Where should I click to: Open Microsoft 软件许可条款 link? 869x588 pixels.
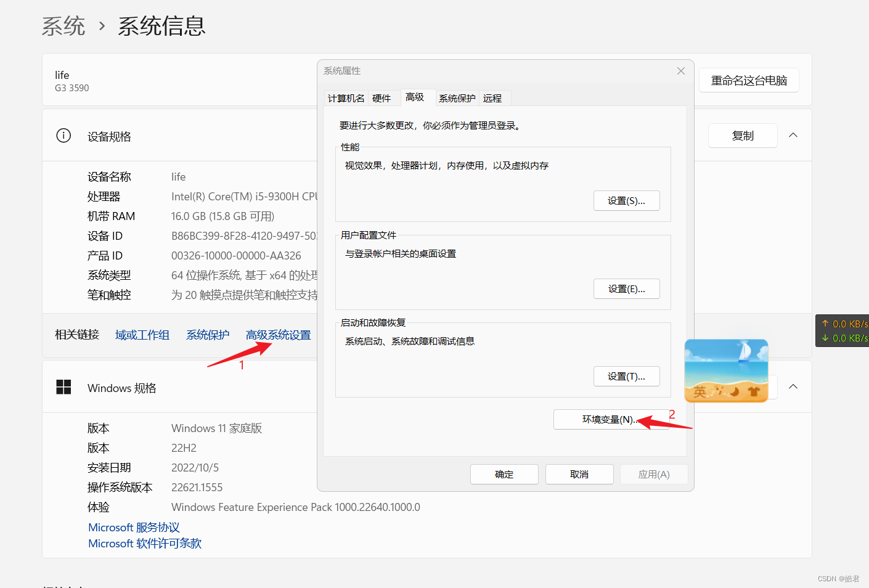coord(145,544)
